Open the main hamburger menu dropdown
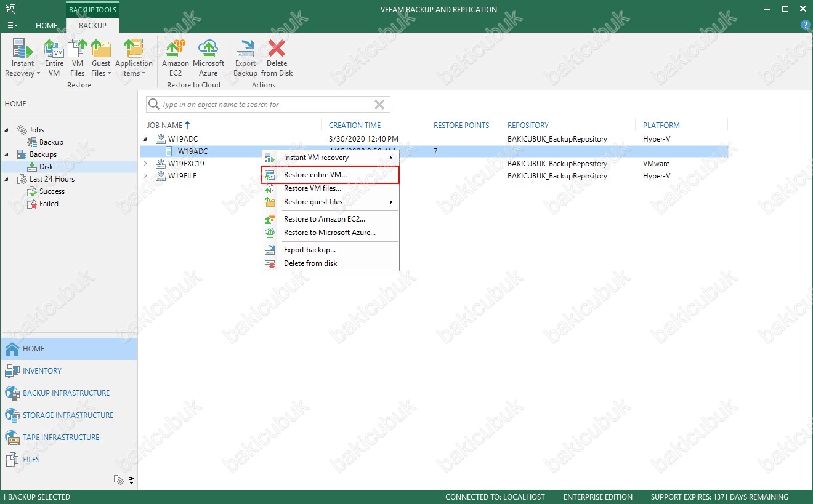The height and width of the screenshot is (504, 813). pyautogui.click(x=12, y=26)
